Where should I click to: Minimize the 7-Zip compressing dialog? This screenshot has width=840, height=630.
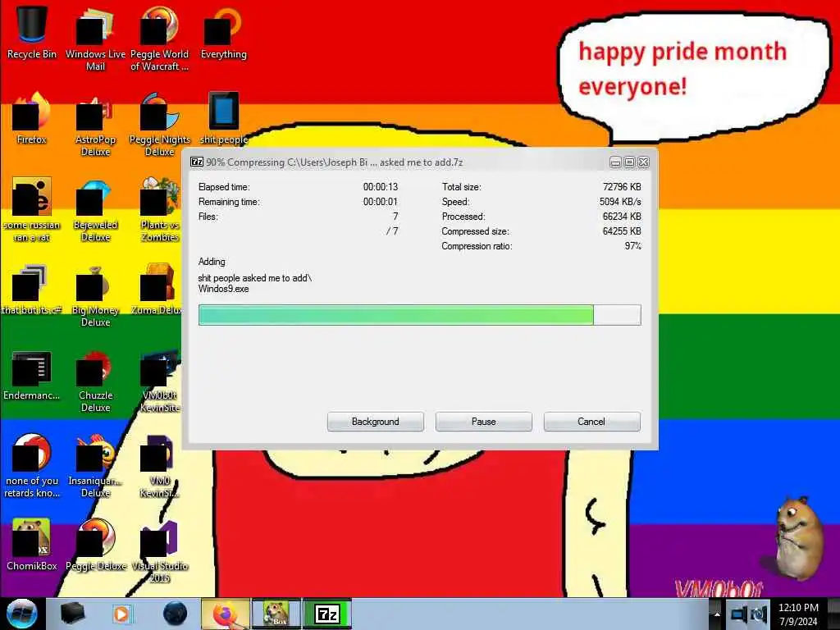coord(615,162)
